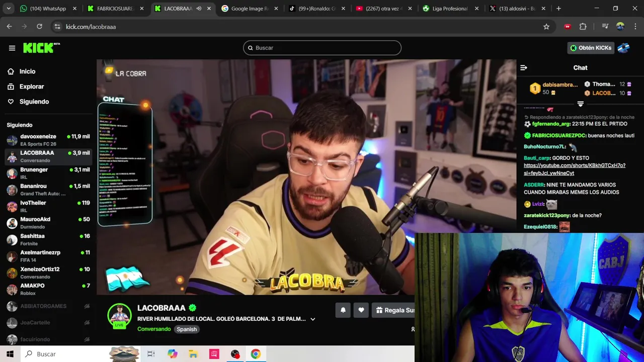Switch to the X aldosivi tab
644x362 pixels.
(517, 9)
